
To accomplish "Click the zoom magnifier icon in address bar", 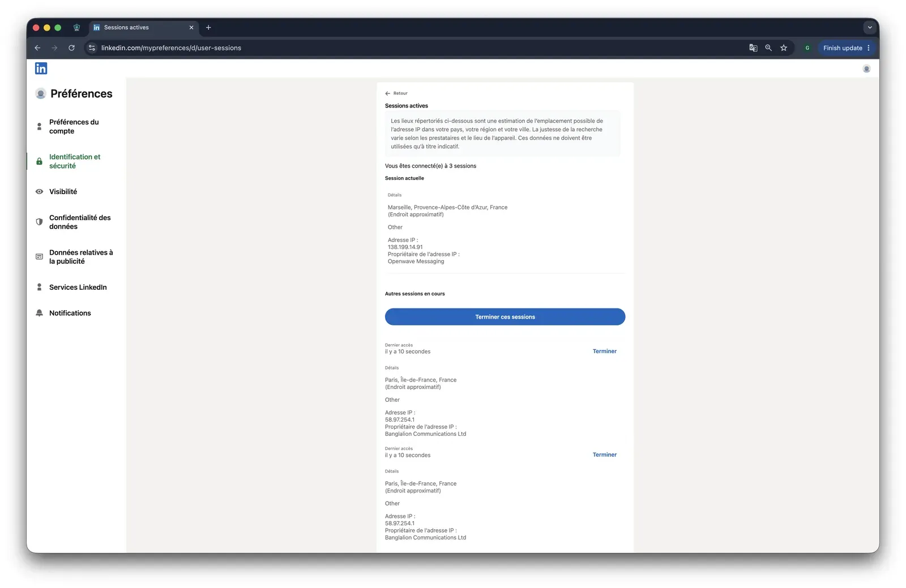I will click(768, 48).
